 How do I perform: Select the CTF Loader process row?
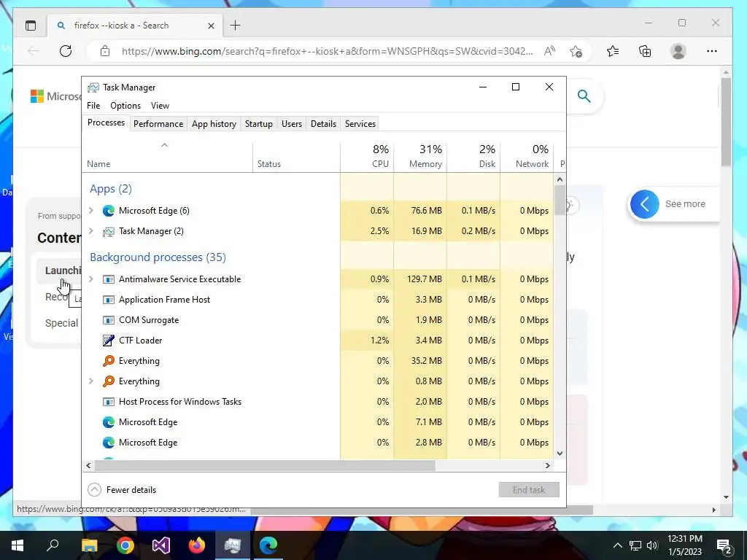point(318,341)
